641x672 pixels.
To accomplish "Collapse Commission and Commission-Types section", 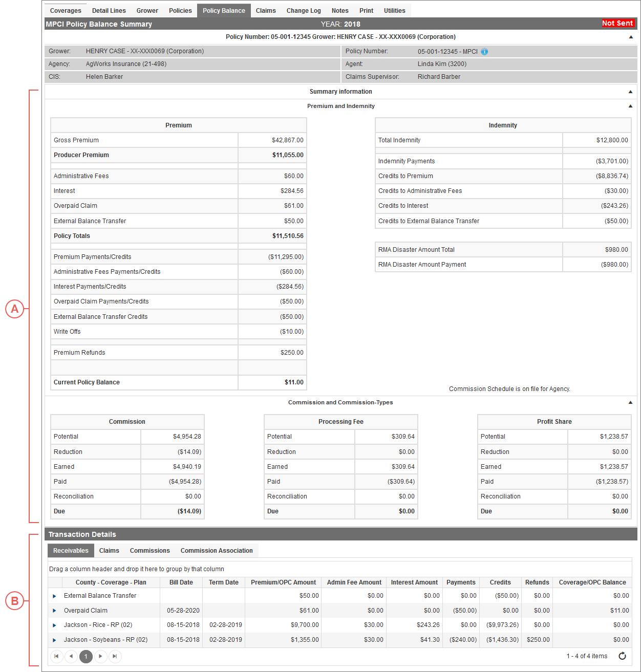I will 630,402.
